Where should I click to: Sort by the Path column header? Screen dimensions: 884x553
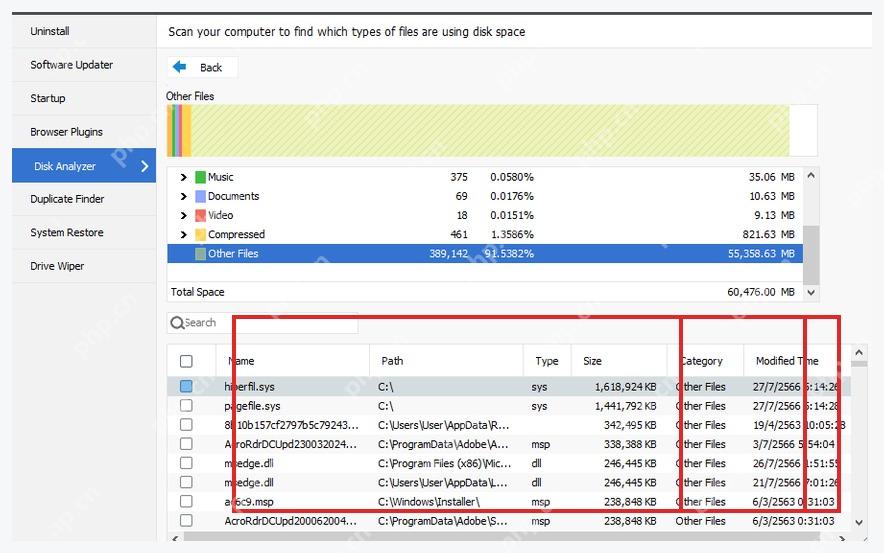tap(446, 361)
